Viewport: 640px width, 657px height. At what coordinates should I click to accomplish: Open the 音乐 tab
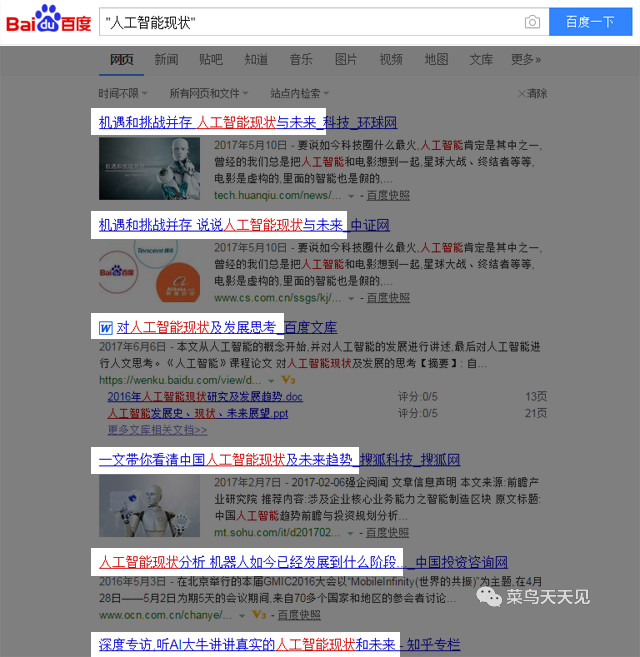click(301, 59)
